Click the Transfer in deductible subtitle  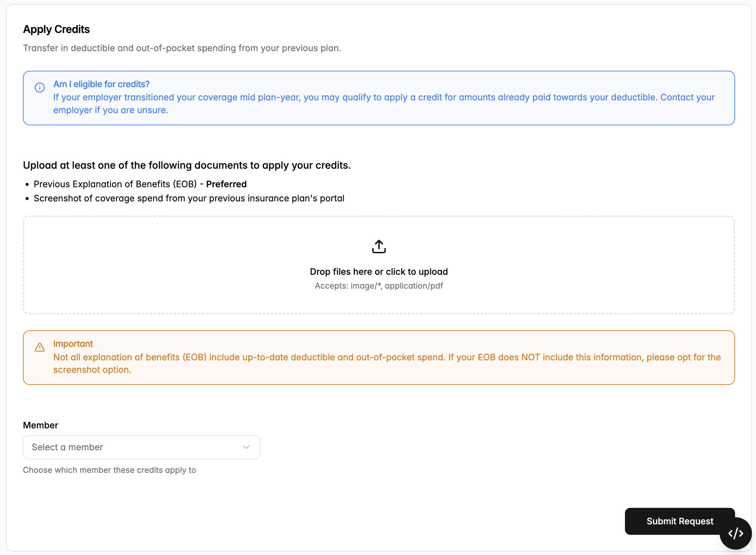click(x=182, y=48)
